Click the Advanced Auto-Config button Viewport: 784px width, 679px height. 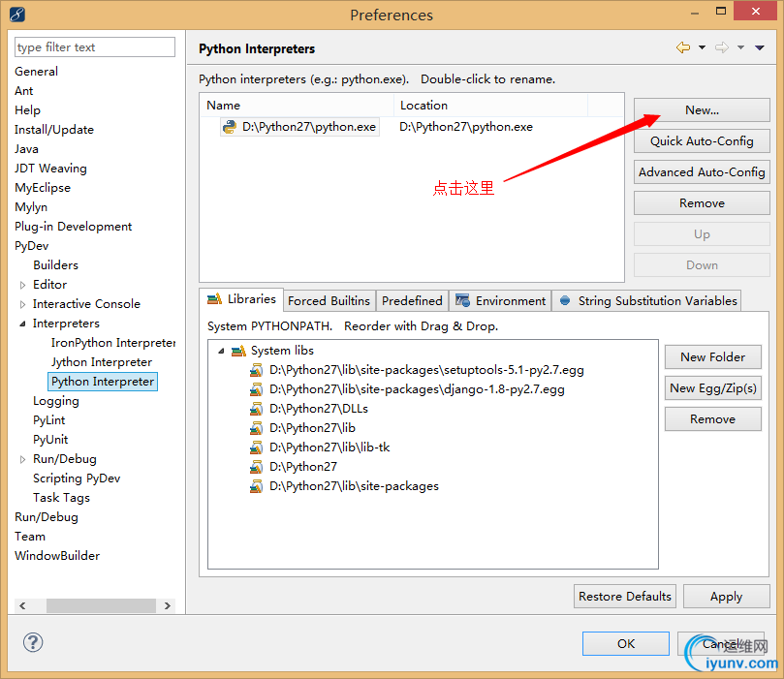point(702,171)
